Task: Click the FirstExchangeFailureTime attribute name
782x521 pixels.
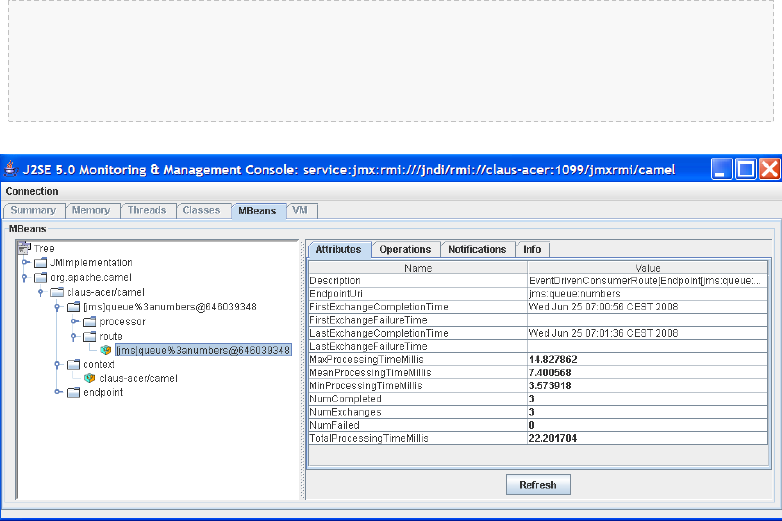Action: (369, 320)
